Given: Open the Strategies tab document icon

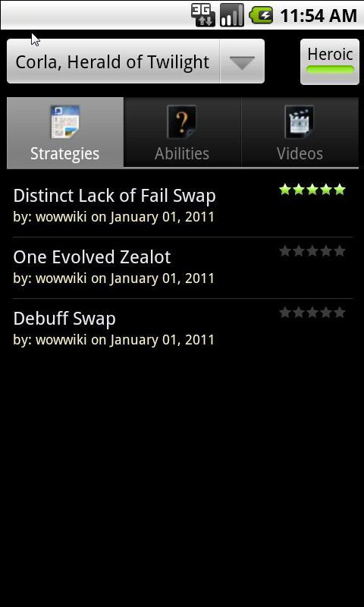Looking at the screenshot, I should (65, 121).
